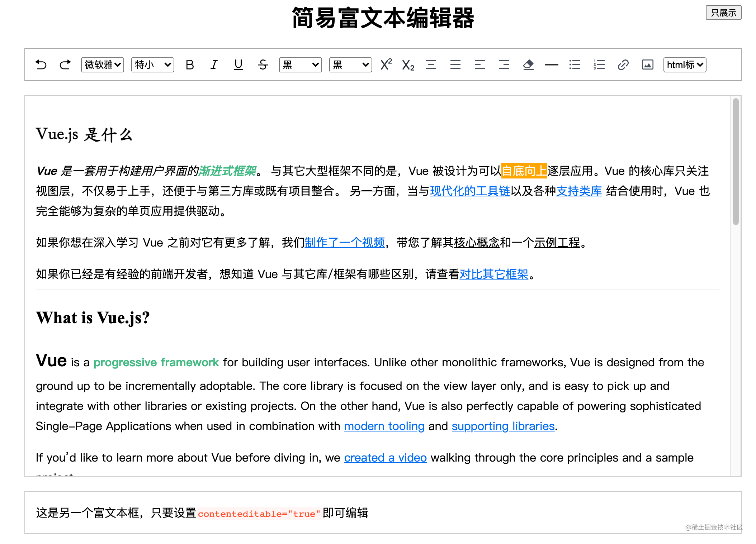The height and width of the screenshot is (544, 756).
Task: Apply strikethrough formatting
Action: click(x=263, y=65)
